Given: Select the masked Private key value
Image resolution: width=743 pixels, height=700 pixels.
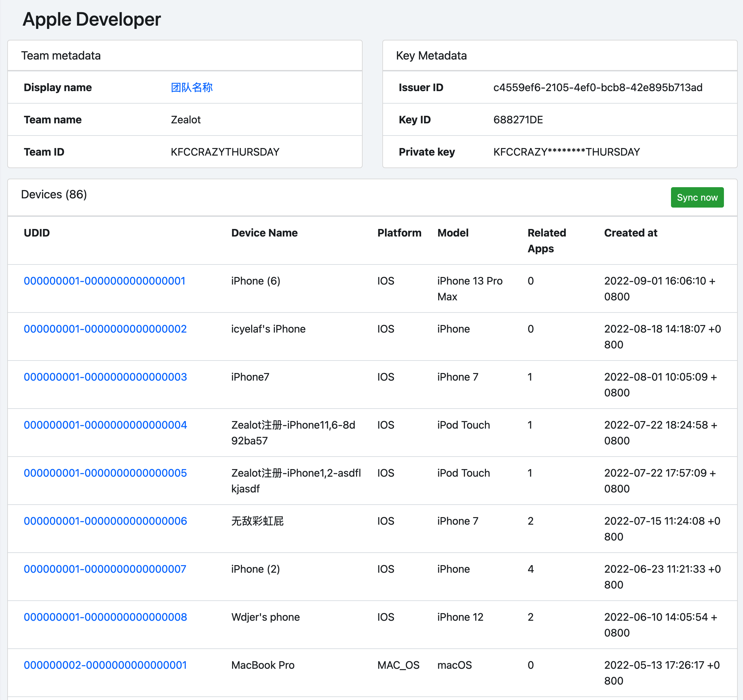Looking at the screenshot, I should pos(566,152).
